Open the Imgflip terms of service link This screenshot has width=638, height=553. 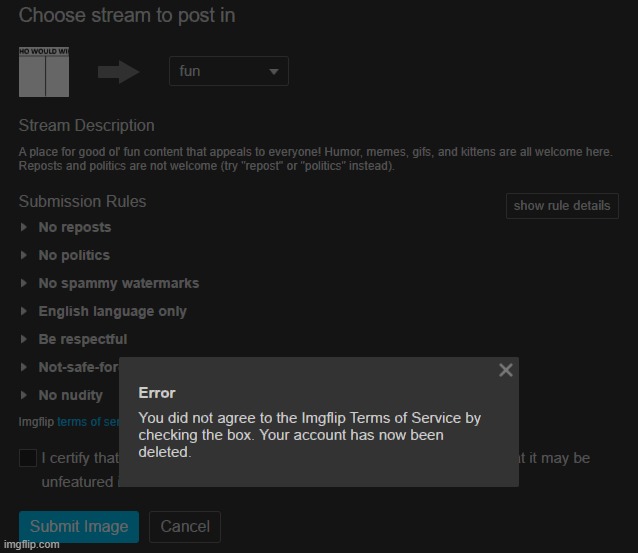[x=88, y=422]
